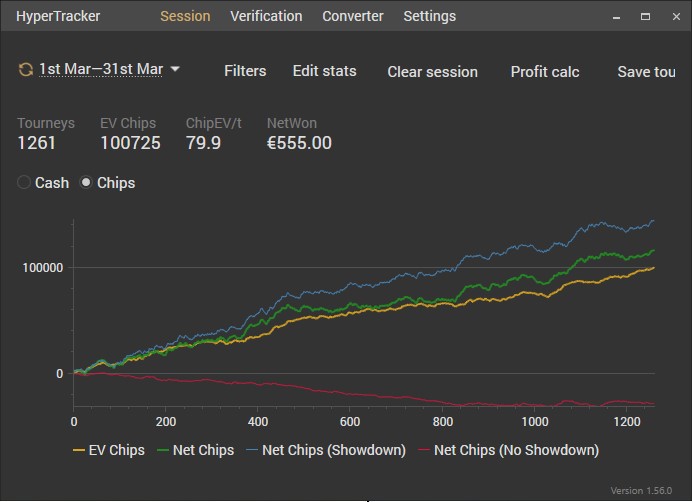
Task: Click the Save tou button
Action: point(647,71)
